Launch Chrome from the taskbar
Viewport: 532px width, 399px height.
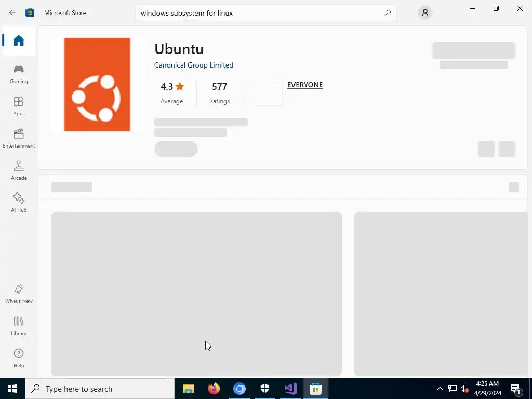point(239,389)
